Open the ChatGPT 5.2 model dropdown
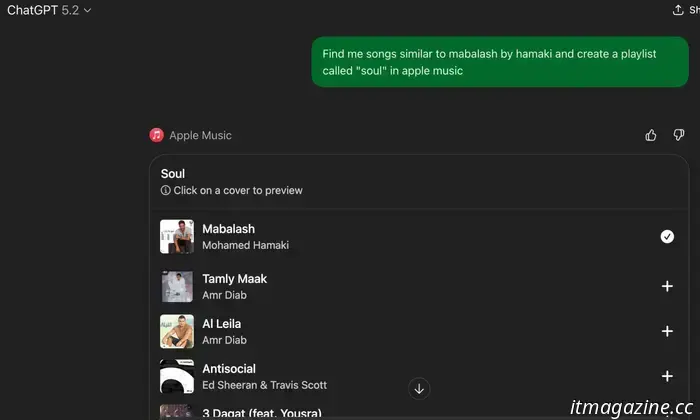700x420 pixels. click(49, 10)
